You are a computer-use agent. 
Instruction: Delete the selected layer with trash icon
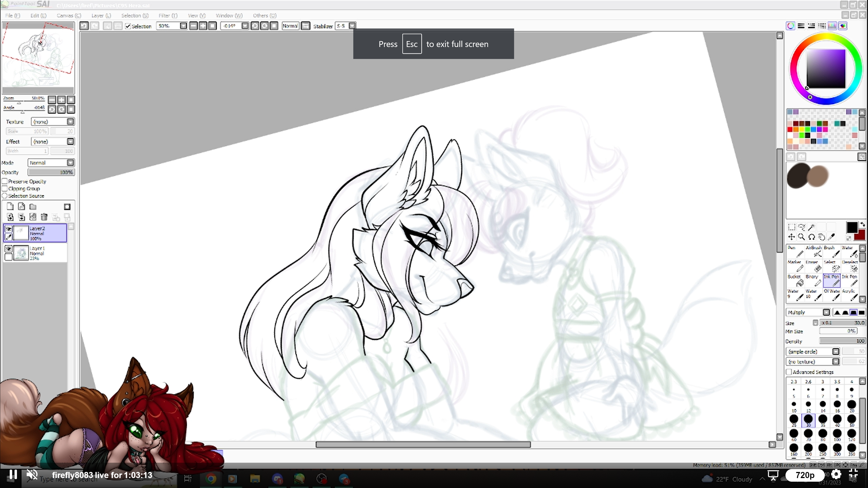[44, 217]
